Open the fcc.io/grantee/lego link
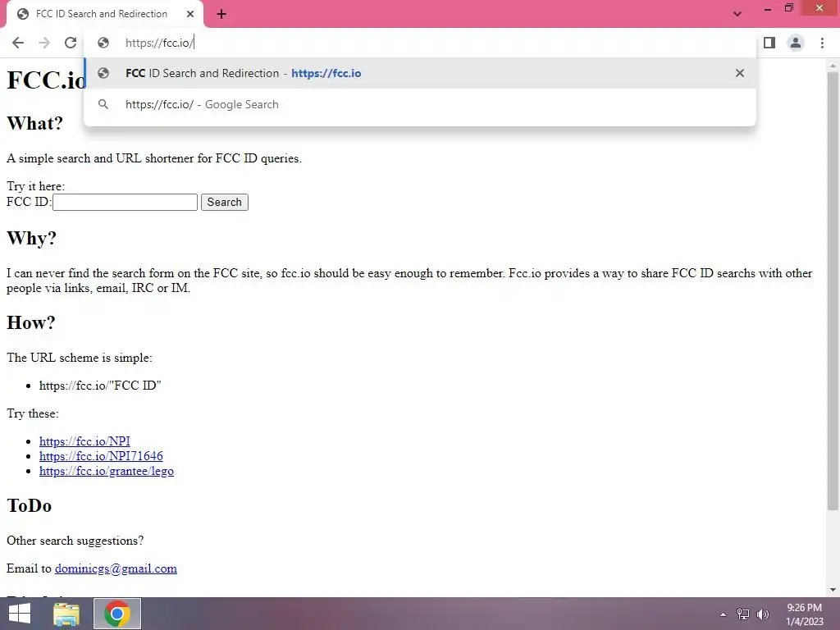Screen dimensions: 840x630 (x=107, y=471)
